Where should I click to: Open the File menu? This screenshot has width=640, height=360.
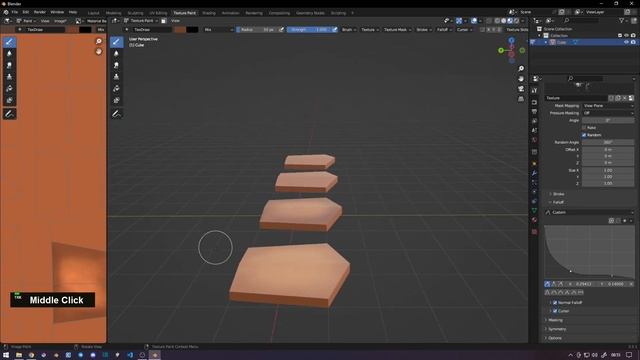pyautogui.click(x=15, y=12)
